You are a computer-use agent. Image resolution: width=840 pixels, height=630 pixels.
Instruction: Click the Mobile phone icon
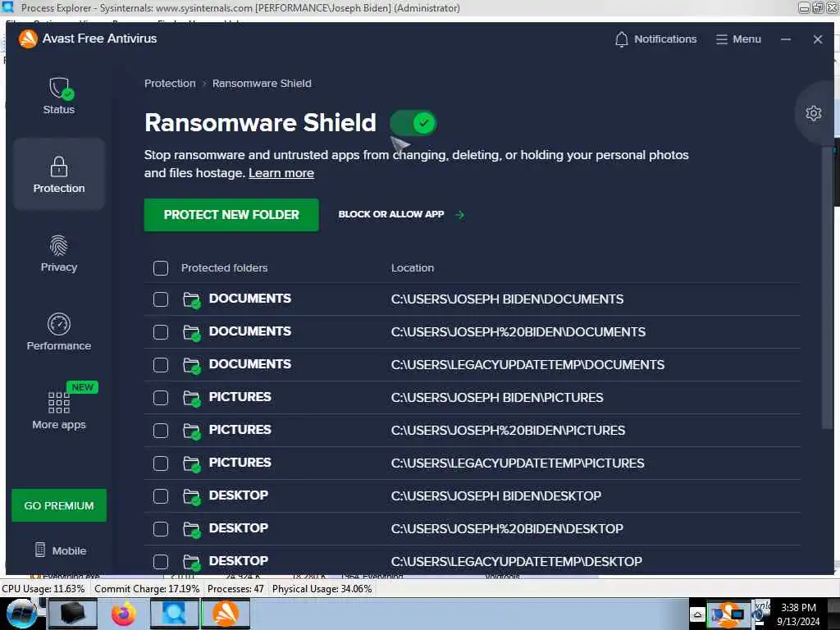(x=39, y=550)
